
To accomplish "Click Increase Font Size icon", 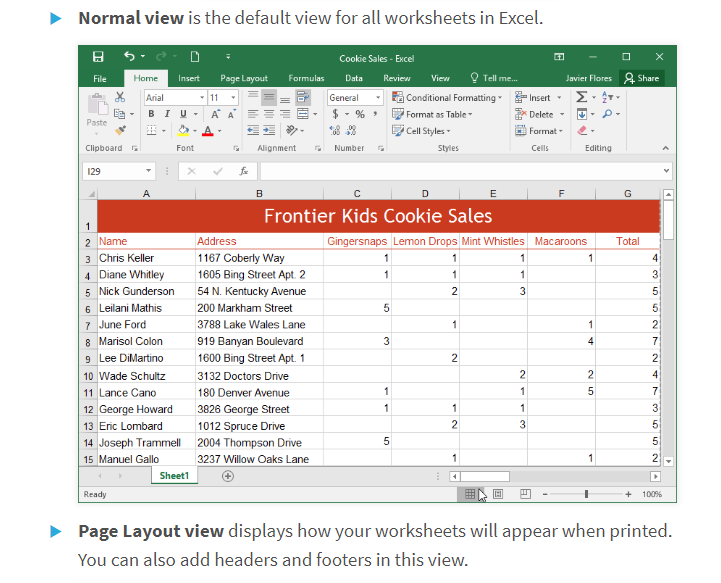I will [x=215, y=114].
